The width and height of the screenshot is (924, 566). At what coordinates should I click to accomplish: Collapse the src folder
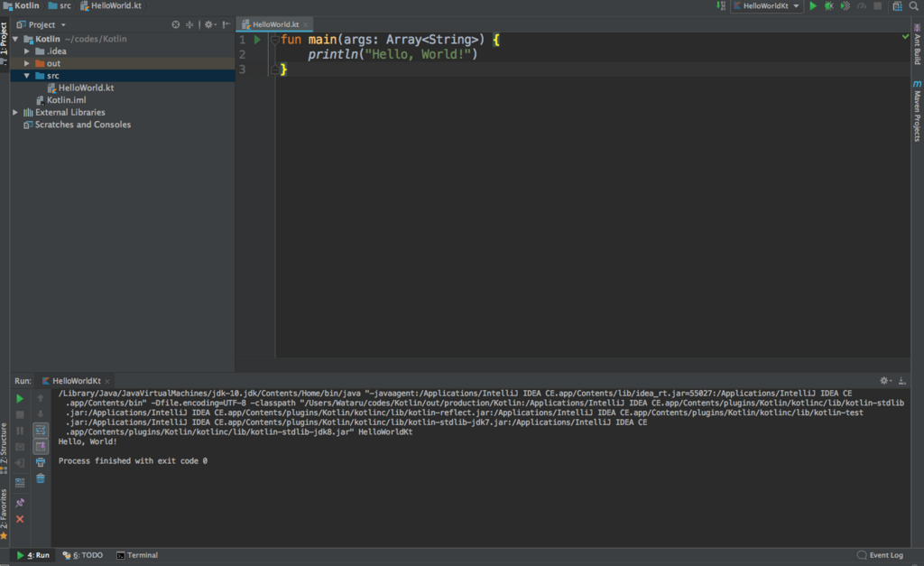pyautogui.click(x=26, y=76)
